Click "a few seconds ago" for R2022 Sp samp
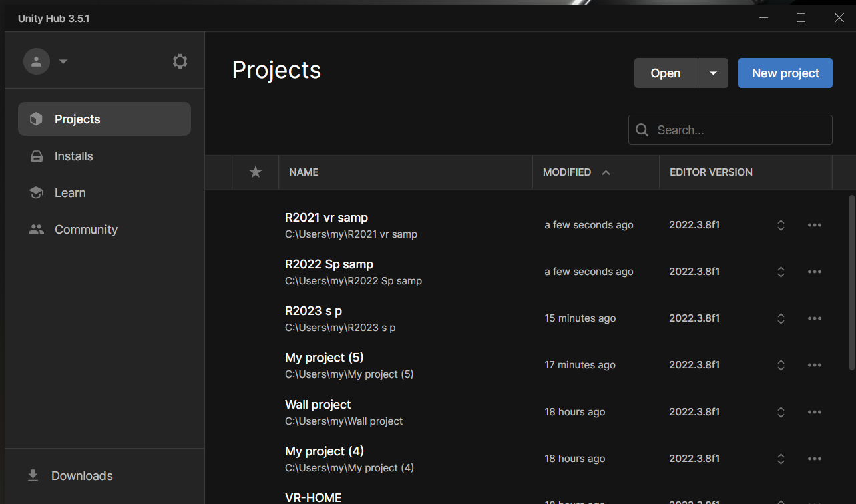Screen dimensions: 856x504 589,272
